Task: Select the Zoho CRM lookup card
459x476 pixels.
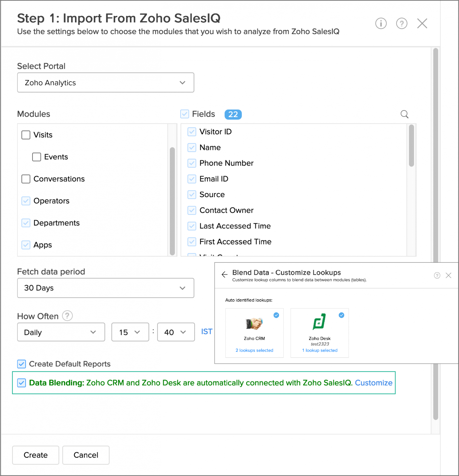Action: pyautogui.click(x=254, y=333)
